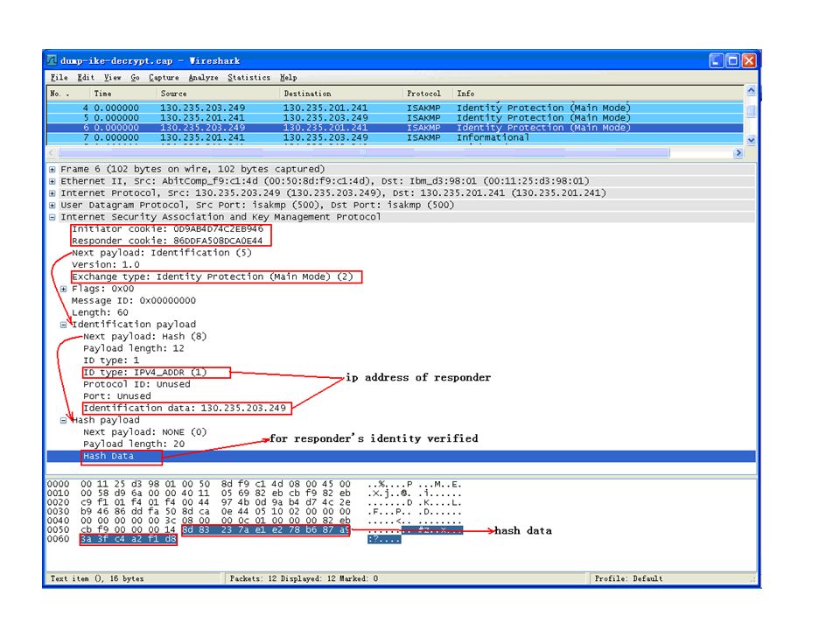The image size is (840, 630).
Task: Select the 'Payload length: 12' row
Action: [133, 348]
